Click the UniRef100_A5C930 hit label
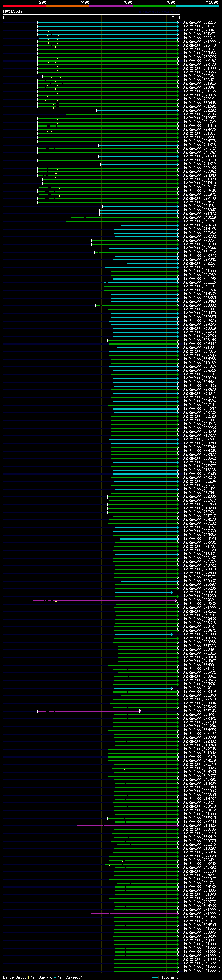The width and height of the screenshot is (222, 980). click(x=199, y=634)
